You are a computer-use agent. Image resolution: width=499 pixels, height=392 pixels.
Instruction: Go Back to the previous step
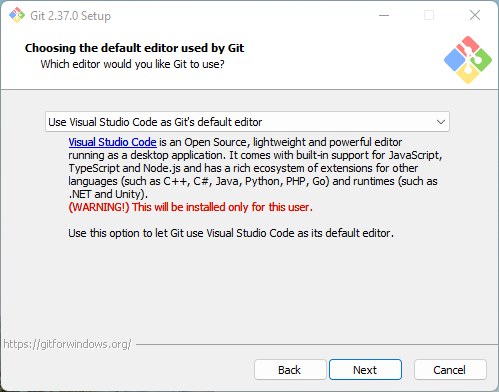coord(290,370)
